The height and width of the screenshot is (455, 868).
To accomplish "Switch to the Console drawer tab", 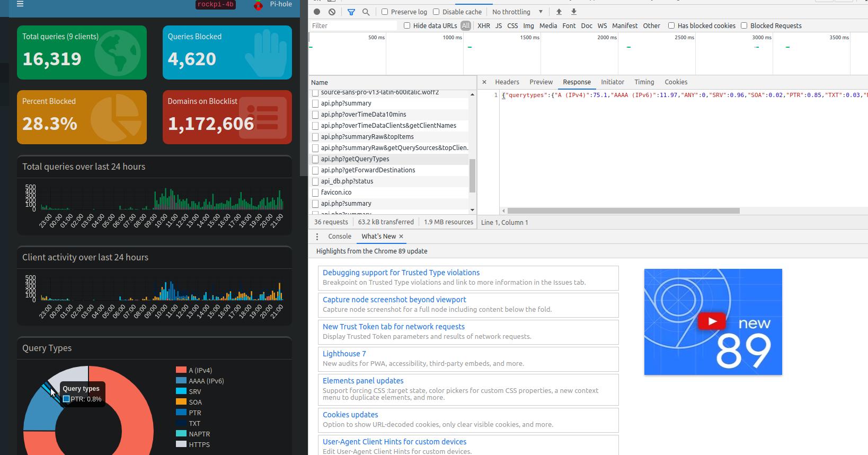I will pyautogui.click(x=340, y=237).
